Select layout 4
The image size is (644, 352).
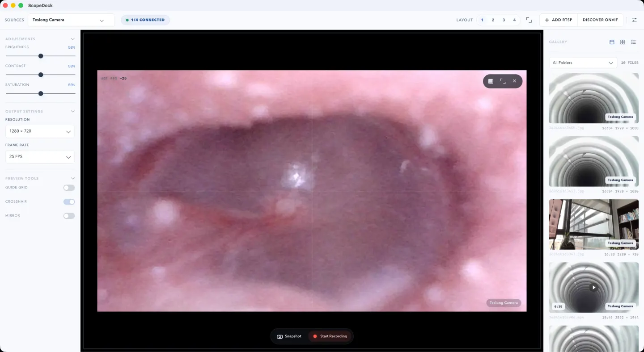click(x=514, y=20)
